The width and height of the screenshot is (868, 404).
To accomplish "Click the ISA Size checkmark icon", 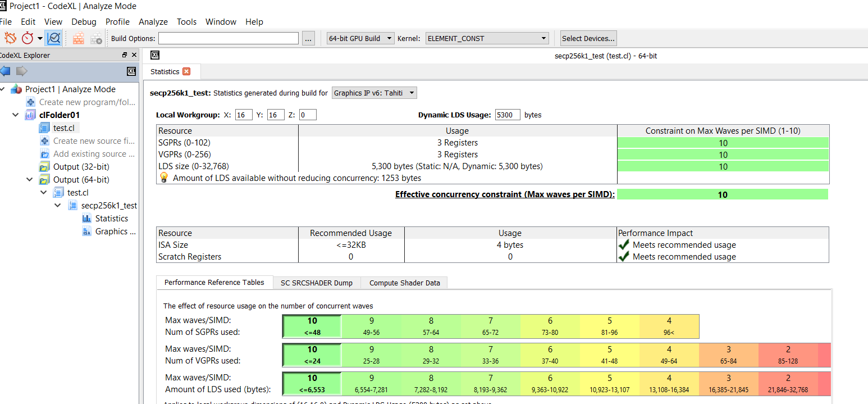I will click(623, 245).
